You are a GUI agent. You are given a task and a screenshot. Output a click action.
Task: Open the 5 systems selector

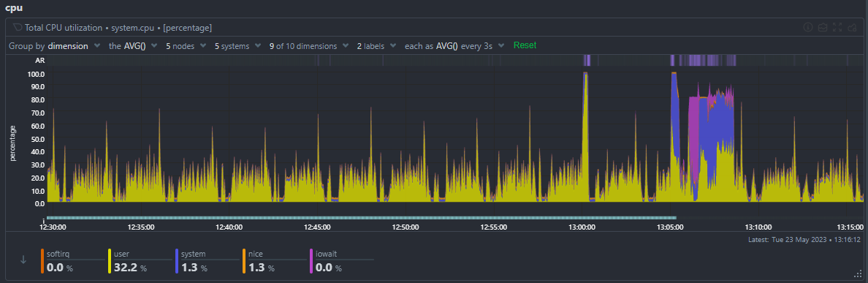tap(237, 46)
